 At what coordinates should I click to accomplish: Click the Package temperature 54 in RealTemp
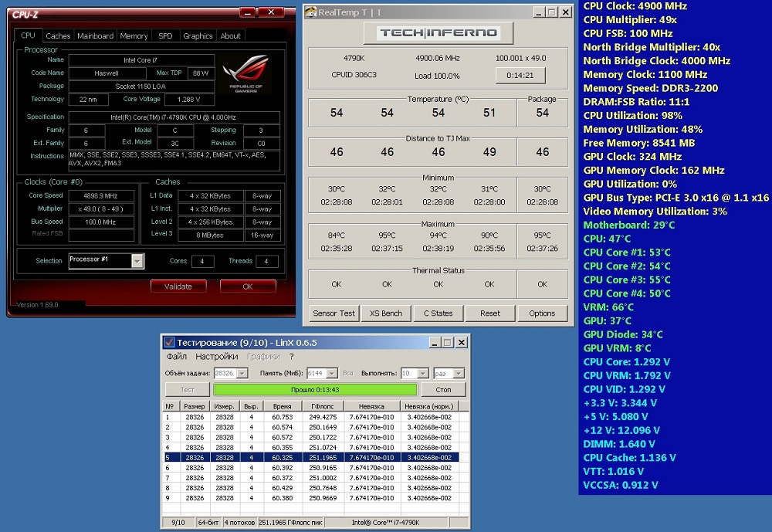pos(542,113)
